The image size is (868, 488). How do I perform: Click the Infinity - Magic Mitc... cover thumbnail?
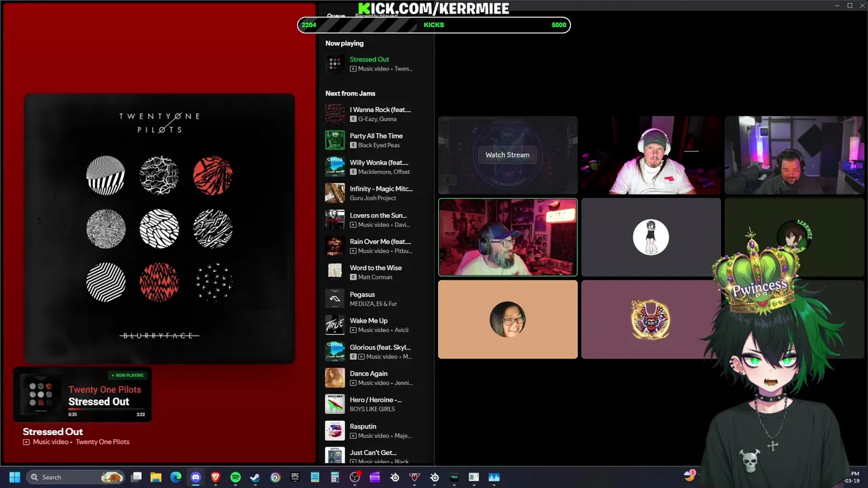(x=335, y=193)
